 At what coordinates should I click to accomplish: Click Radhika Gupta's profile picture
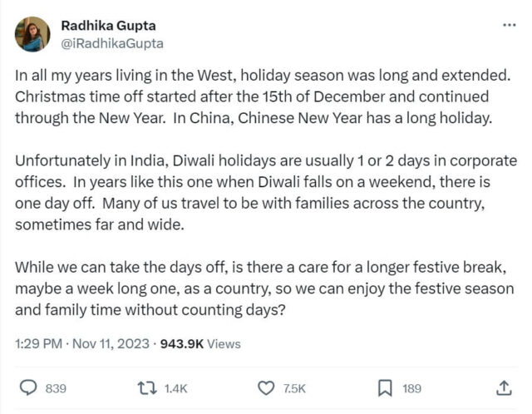coord(33,33)
